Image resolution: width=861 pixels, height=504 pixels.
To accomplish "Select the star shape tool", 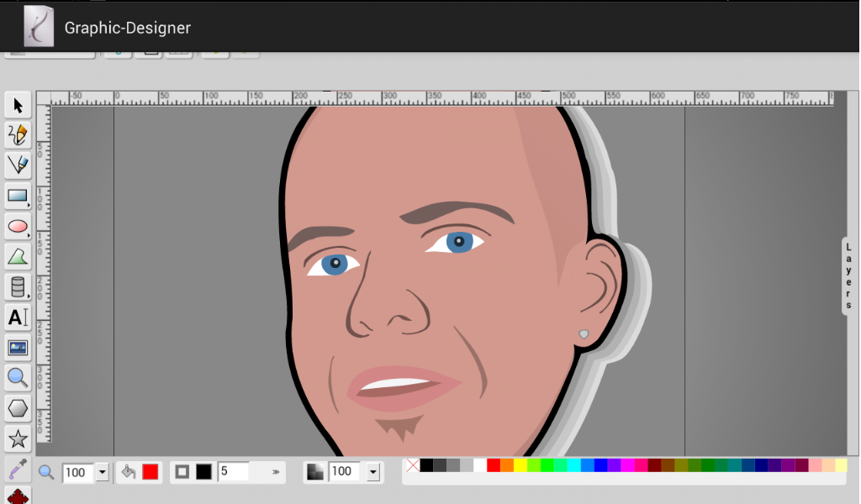I will point(18,438).
